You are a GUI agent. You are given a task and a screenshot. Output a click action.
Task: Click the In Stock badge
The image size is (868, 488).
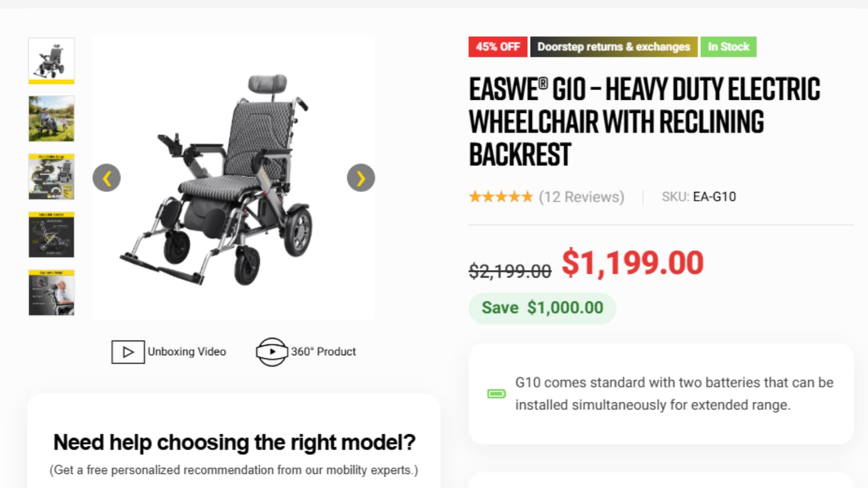pos(729,47)
